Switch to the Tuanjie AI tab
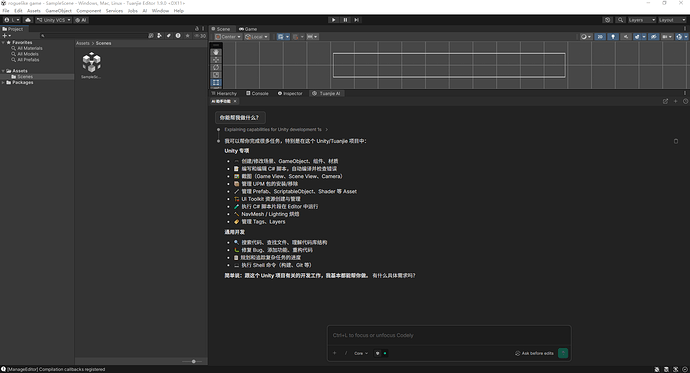The width and height of the screenshot is (690, 373). [x=327, y=93]
